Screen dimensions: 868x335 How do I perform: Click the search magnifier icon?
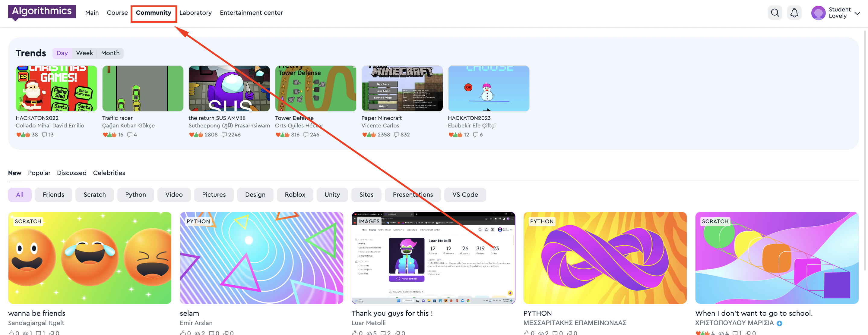coord(775,13)
